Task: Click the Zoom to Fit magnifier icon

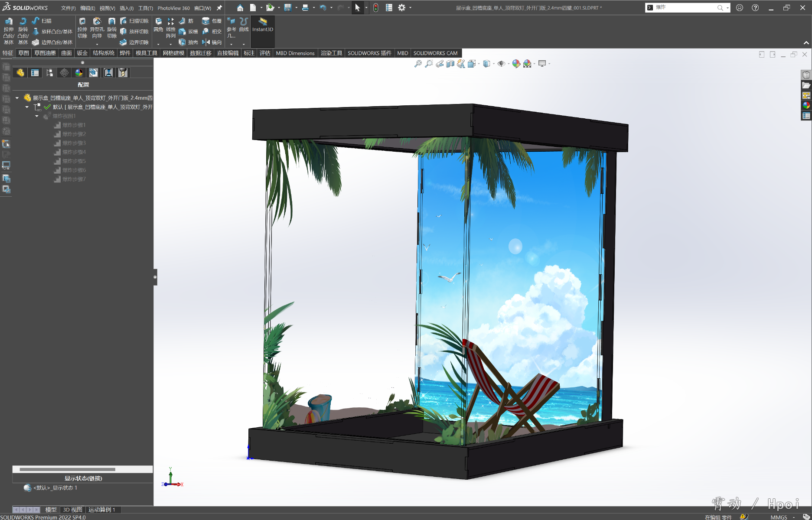Action: tap(418, 64)
